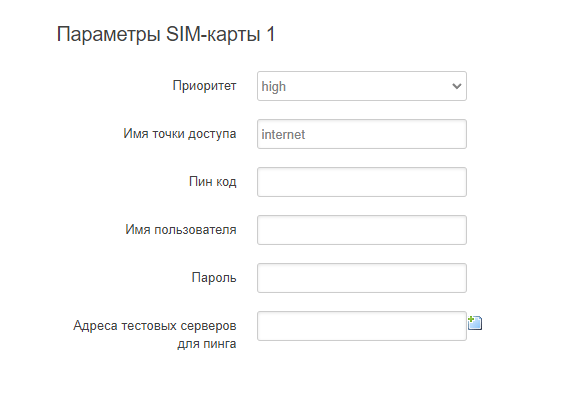Click the 'Адреса тестовых серверов' label line
This screenshot has width=583, height=394.
(155, 326)
